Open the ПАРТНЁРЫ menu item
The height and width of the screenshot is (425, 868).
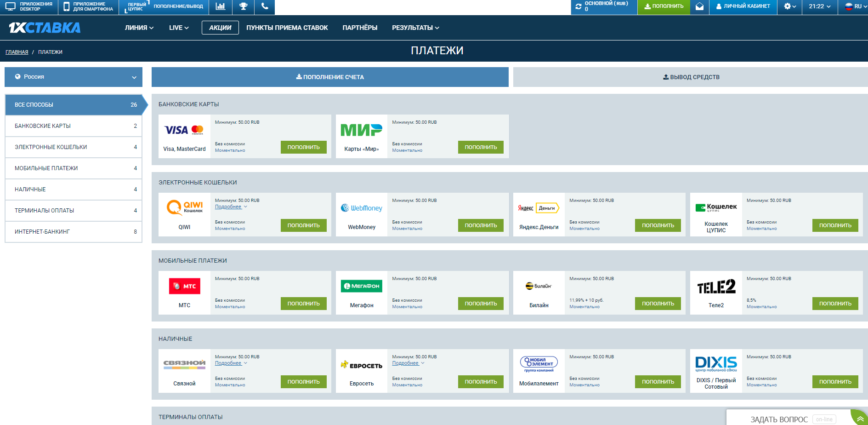click(x=360, y=28)
